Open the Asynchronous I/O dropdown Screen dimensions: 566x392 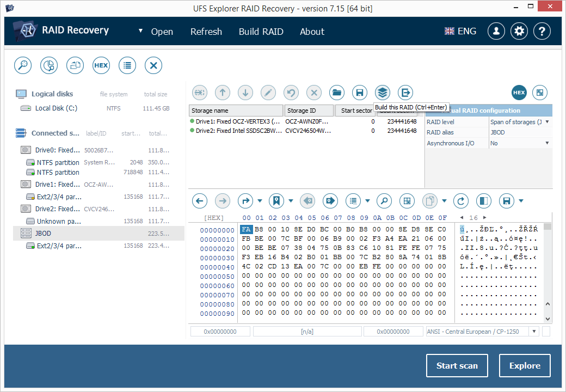pyautogui.click(x=547, y=143)
